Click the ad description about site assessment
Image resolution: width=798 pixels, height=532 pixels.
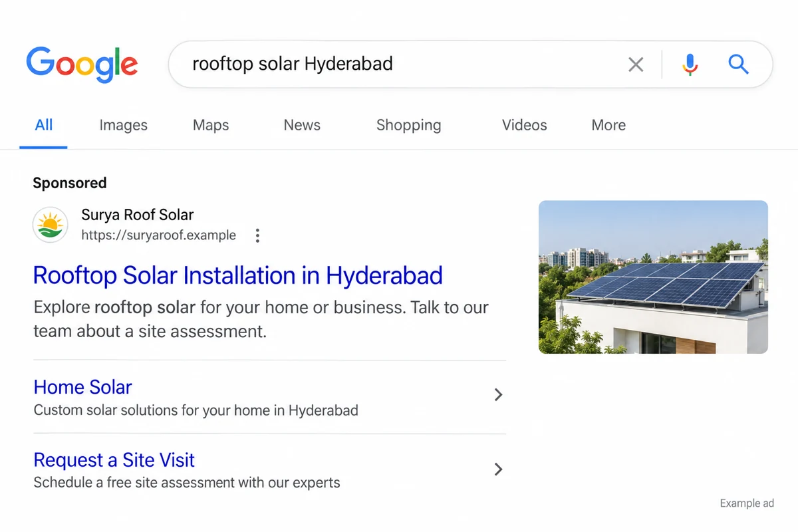(x=261, y=319)
